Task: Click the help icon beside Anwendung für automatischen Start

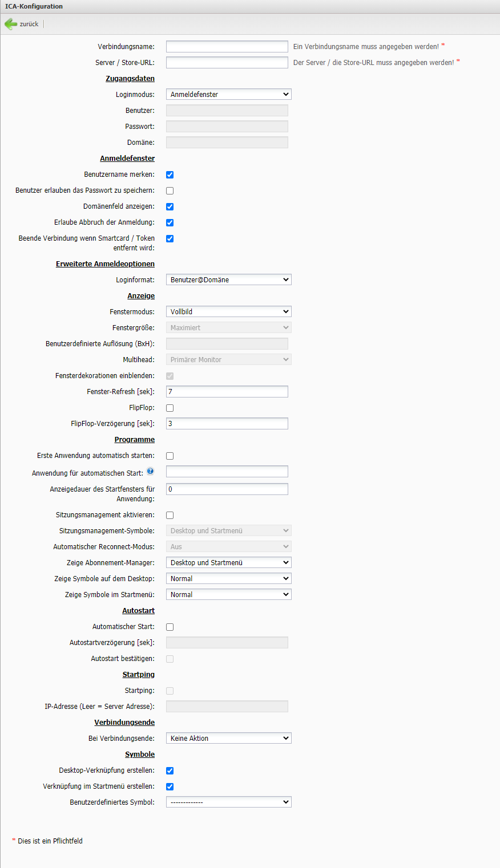Action: tap(150, 471)
